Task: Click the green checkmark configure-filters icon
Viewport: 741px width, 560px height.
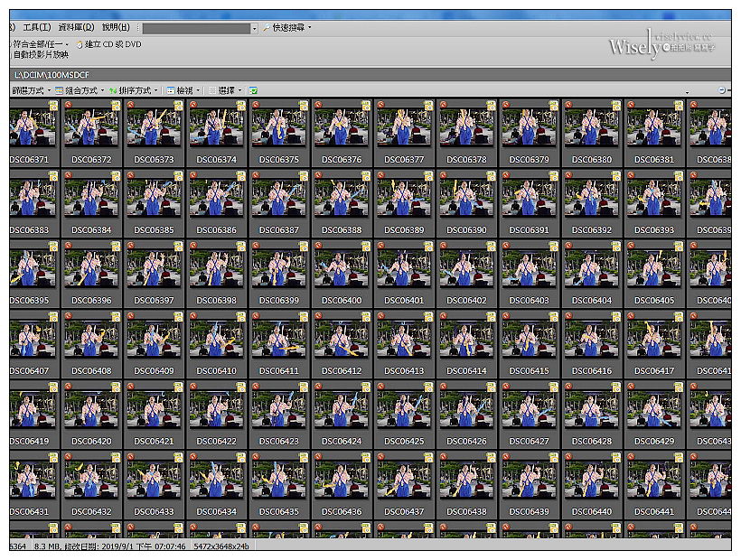Action: pyautogui.click(x=253, y=90)
